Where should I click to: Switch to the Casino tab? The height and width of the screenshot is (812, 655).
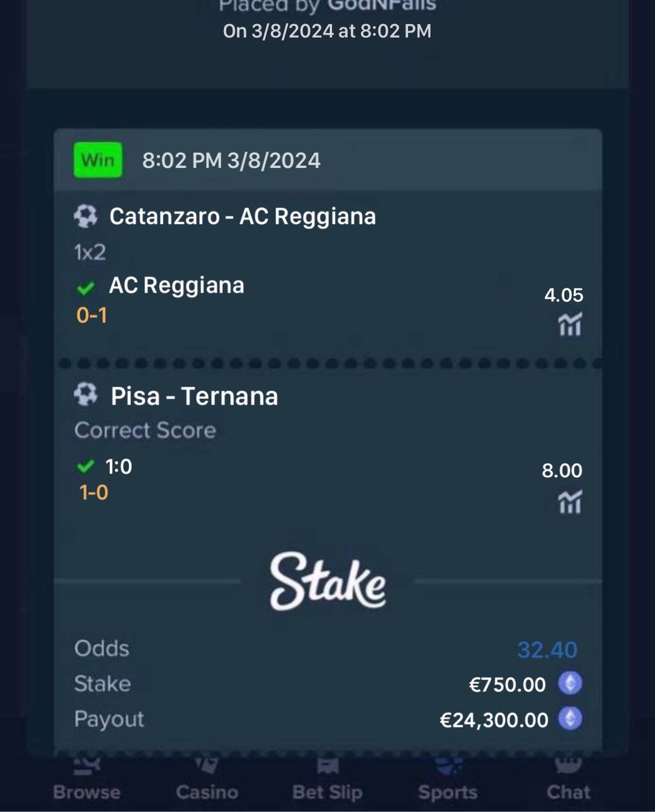207,780
